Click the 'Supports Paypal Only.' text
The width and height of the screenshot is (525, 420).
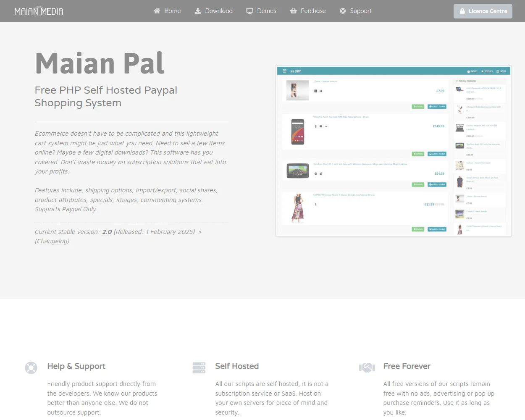[66, 209]
